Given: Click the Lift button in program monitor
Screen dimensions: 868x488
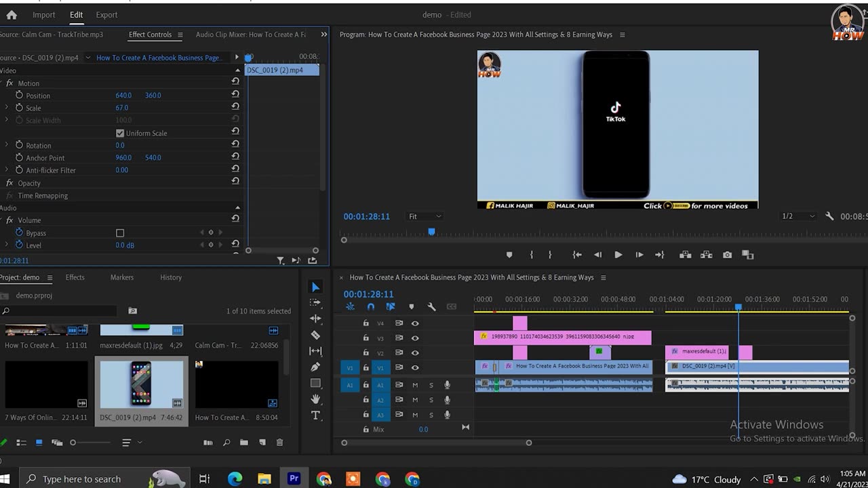Looking at the screenshot, I should tap(686, 255).
